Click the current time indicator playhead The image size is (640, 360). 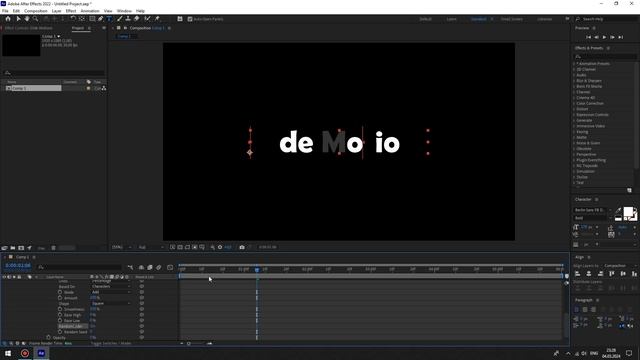pos(257,270)
